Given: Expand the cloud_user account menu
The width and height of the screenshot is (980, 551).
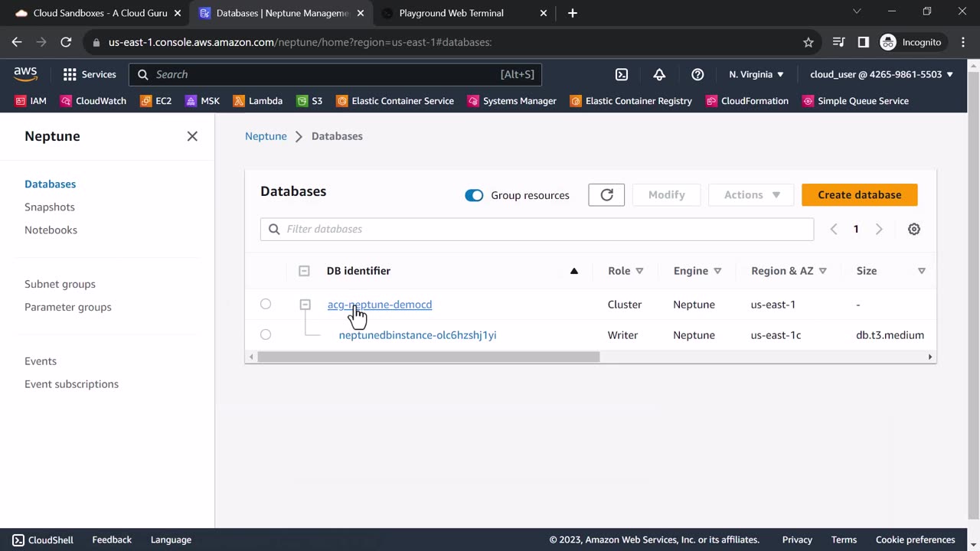Looking at the screenshot, I should tap(881, 74).
